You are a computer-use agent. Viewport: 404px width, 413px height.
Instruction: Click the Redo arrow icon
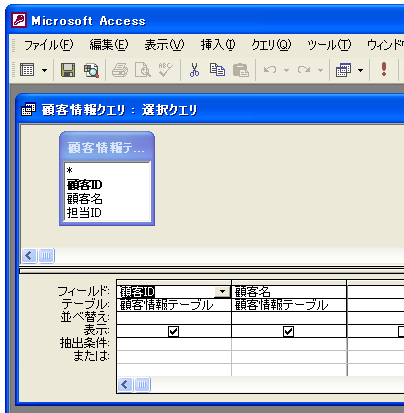[304, 70]
